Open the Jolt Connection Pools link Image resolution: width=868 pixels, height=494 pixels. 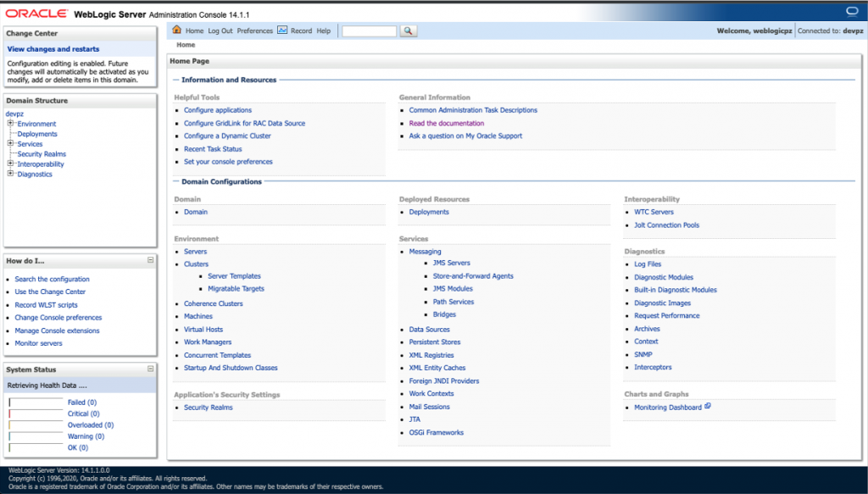[x=666, y=225]
